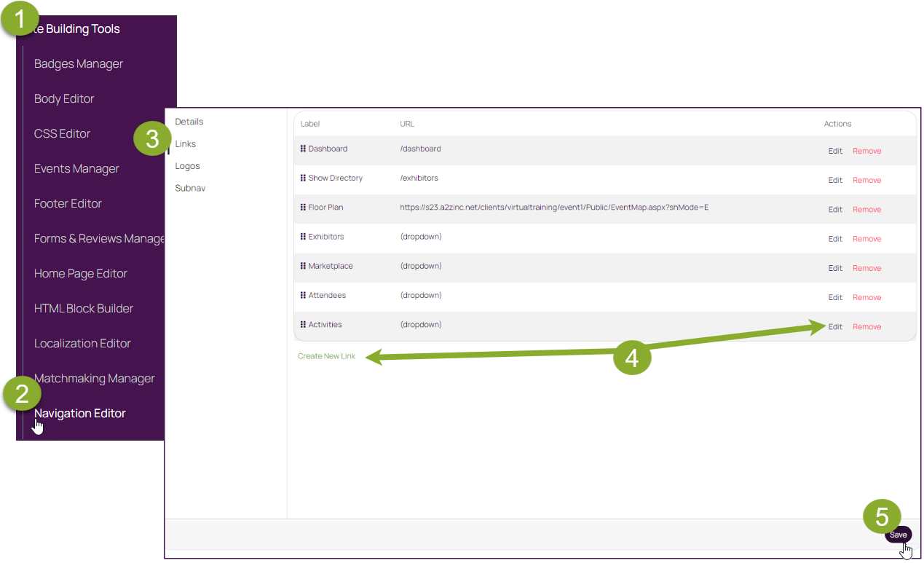Edit the Attendees dropdown link
924x563 pixels.
tap(835, 297)
